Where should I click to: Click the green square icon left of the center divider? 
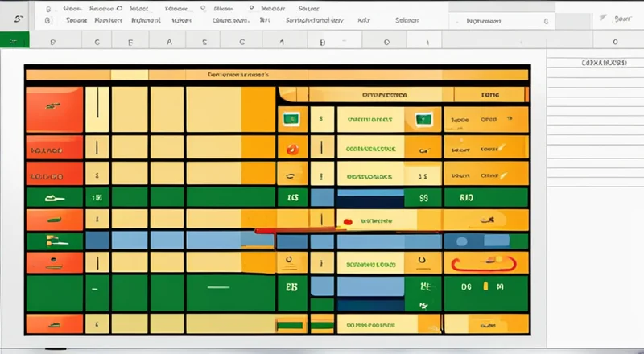click(x=291, y=121)
